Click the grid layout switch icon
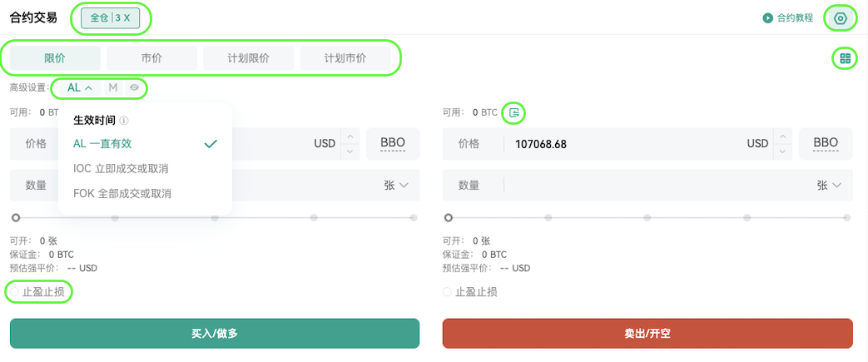Viewport: 868px width, 362px height. tap(845, 58)
